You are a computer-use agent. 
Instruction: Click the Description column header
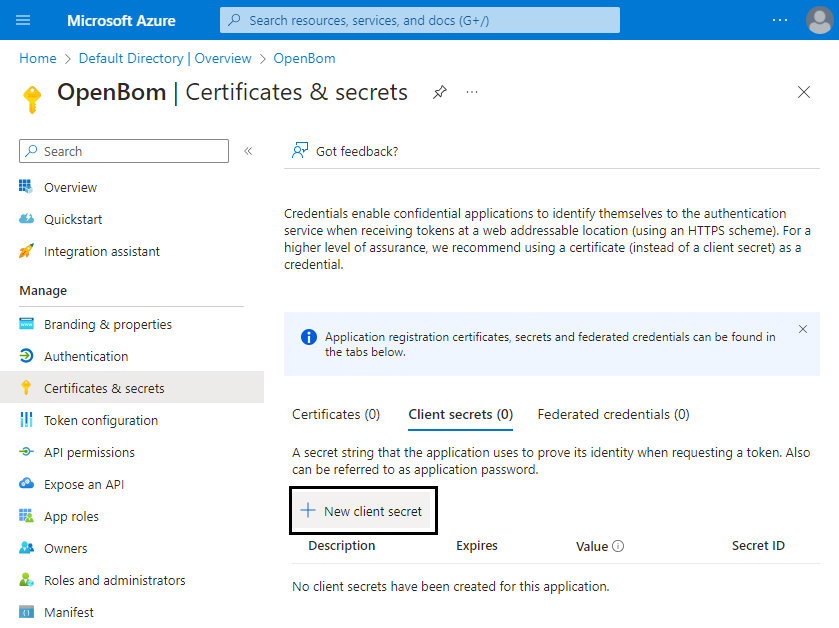click(341, 546)
